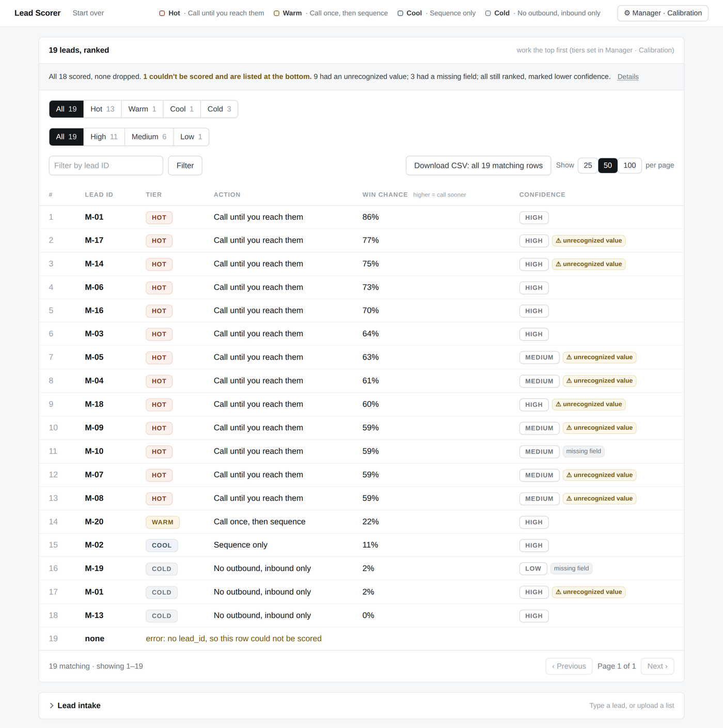Click the WARM tier badge on M-20
Image resolution: width=723 pixels, height=728 pixels.
click(163, 522)
